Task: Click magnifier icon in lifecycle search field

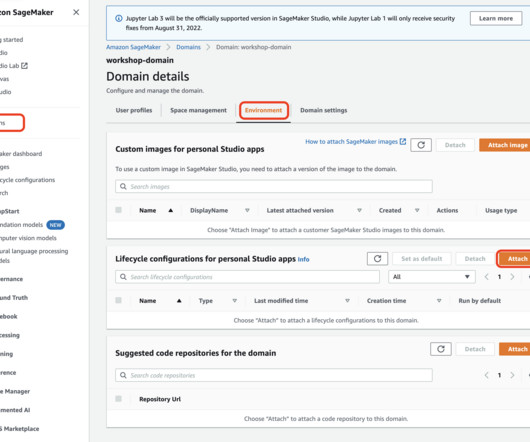Action: point(123,277)
